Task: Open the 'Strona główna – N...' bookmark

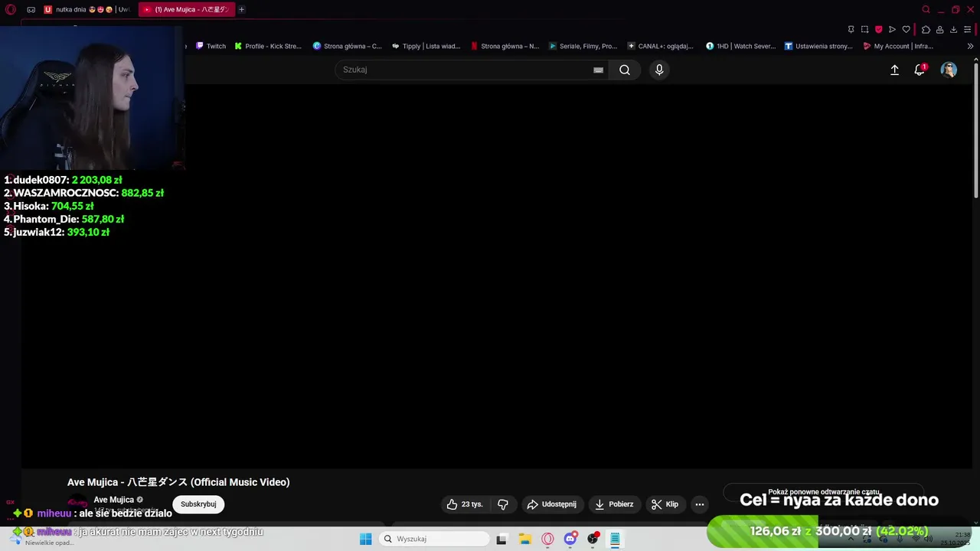Action: (505, 46)
